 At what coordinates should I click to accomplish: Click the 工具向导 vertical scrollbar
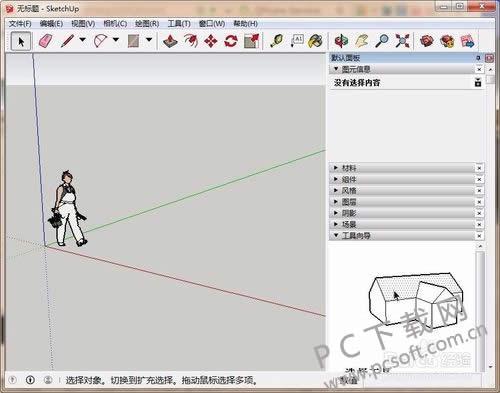[x=480, y=307]
